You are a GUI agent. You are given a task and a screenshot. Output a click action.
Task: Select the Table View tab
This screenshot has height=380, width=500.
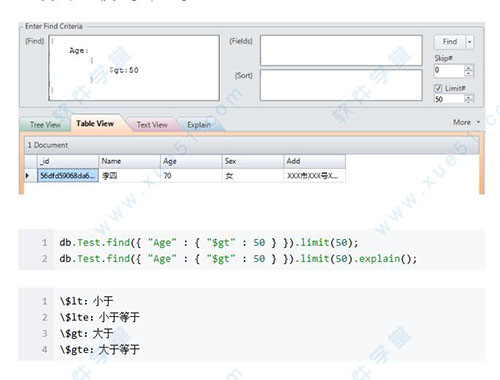[95, 124]
